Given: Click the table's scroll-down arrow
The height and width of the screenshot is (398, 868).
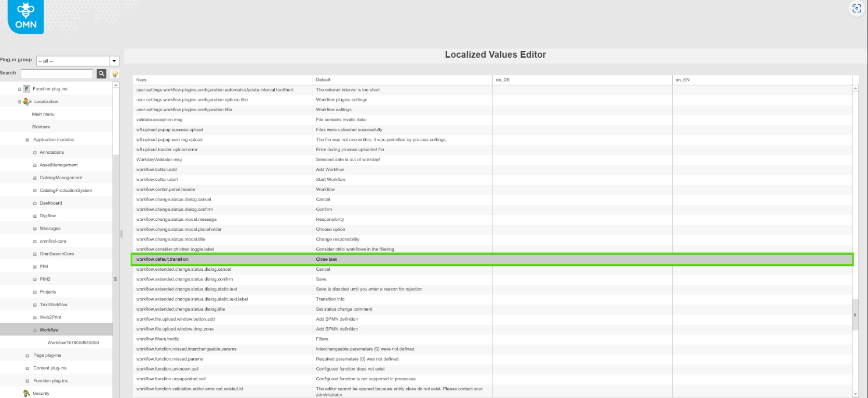Looking at the screenshot, I should tap(855, 394).
